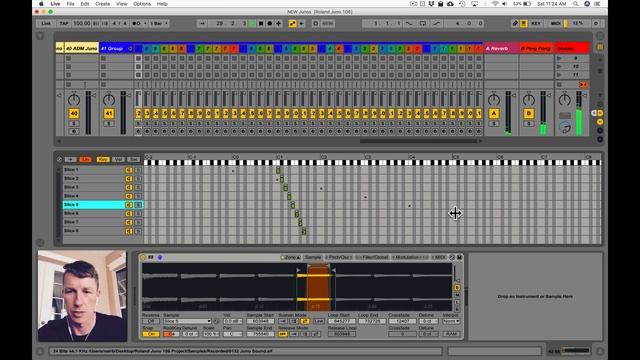
Task: Click the Back to Arrangement button
Action: tap(583, 84)
